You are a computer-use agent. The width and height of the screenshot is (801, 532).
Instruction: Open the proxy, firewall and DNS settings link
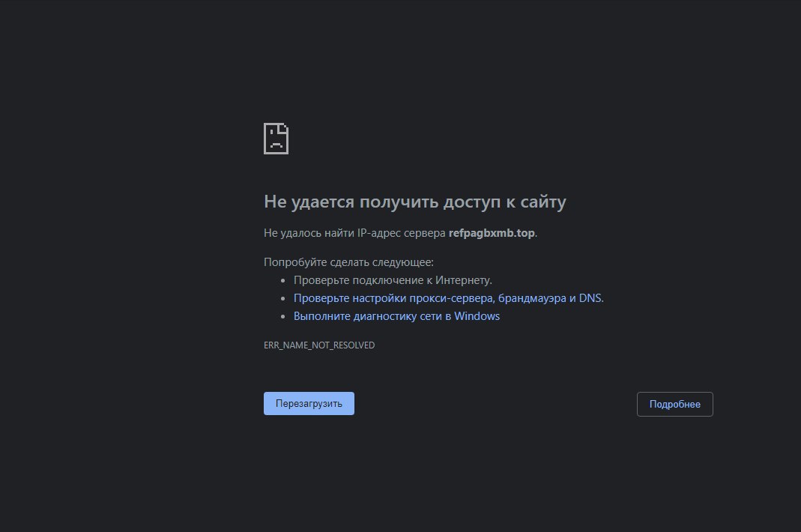pos(448,298)
